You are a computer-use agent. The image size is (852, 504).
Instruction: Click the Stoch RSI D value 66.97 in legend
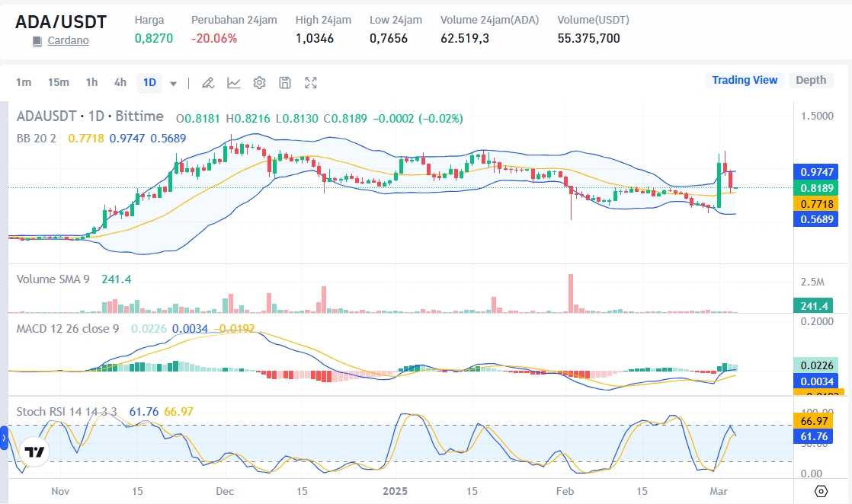179,412
